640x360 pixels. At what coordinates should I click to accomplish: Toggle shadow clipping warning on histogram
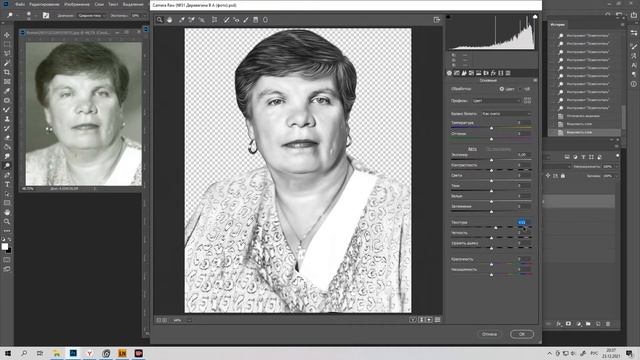[x=448, y=17]
